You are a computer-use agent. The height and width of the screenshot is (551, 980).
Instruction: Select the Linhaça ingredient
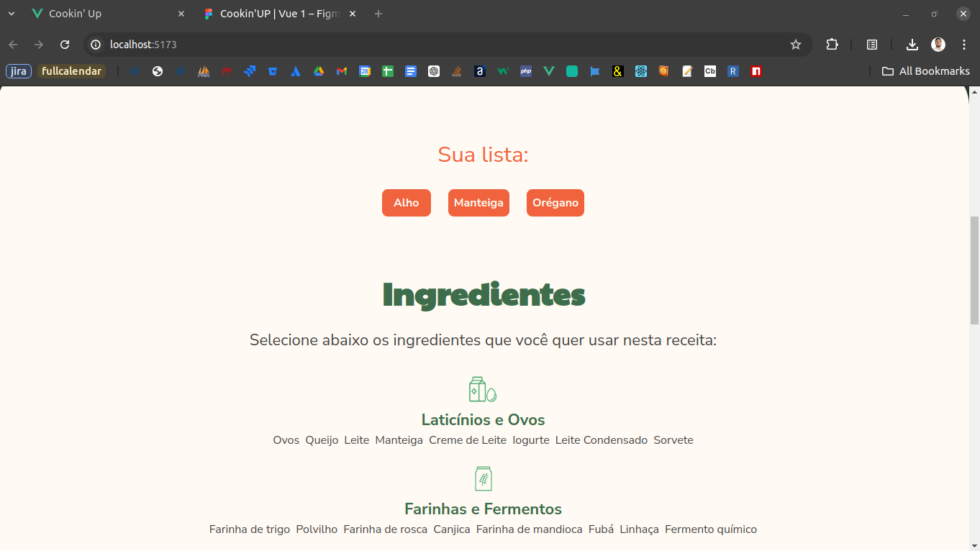pyautogui.click(x=640, y=529)
